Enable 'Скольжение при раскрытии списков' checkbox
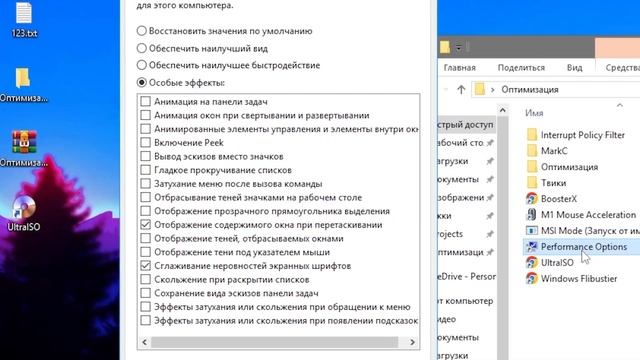The image size is (640, 360). click(145, 280)
